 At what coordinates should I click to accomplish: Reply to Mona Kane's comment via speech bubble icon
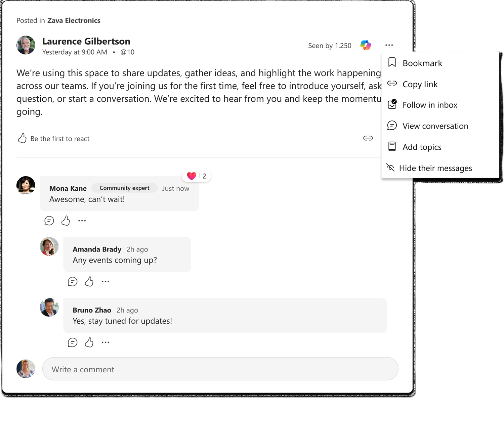click(49, 221)
